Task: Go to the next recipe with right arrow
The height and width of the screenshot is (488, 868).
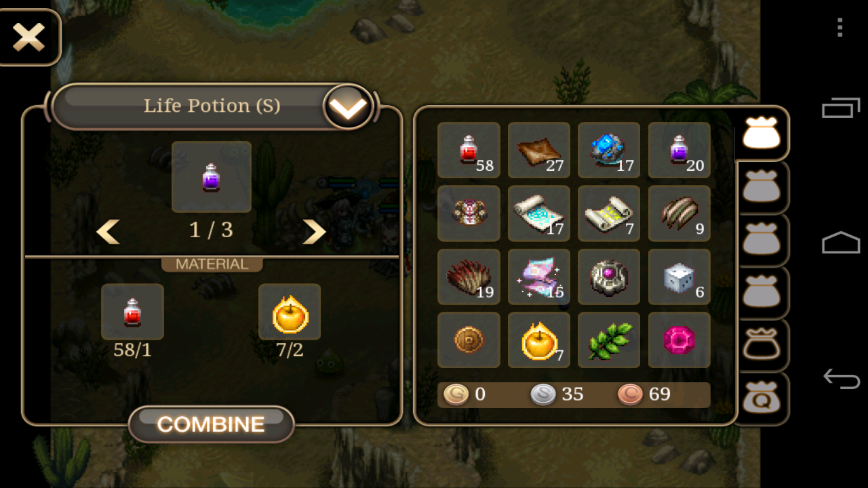Action: click(313, 232)
